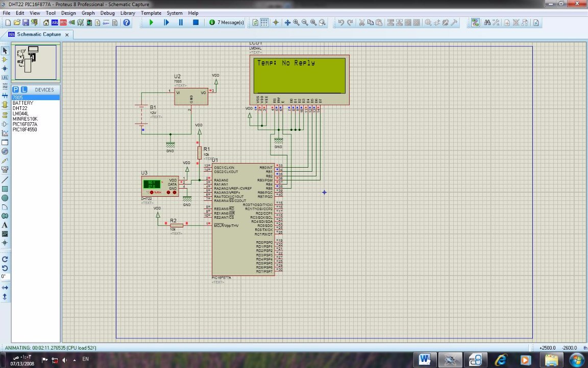Choose the 2D Graphics Circle tool
The image size is (588, 368).
[x=5, y=198]
